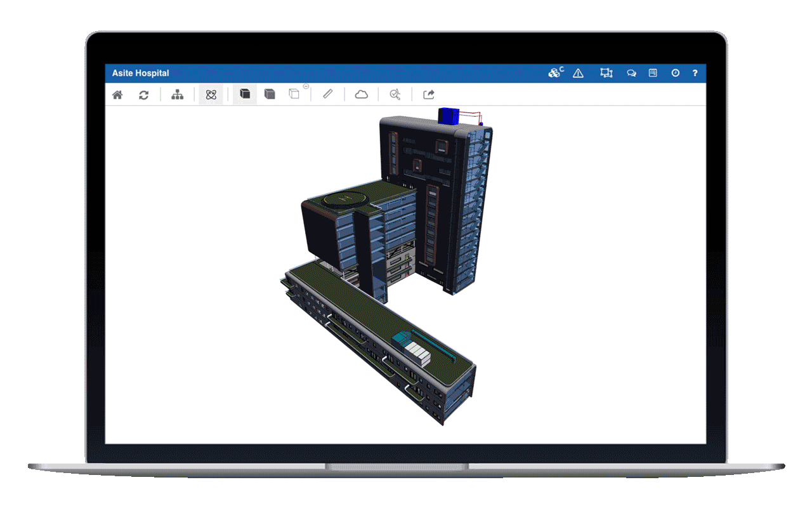Run a model search query
This screenshot has height=508, width=812.
click(395, 94)
